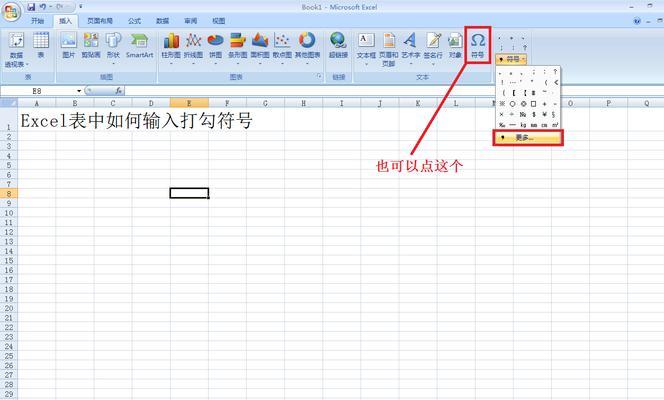Pick the × multiplication symbol from grid
This screenshot has height=400, width=664.
pyautogui.click(x=502, y=114)
